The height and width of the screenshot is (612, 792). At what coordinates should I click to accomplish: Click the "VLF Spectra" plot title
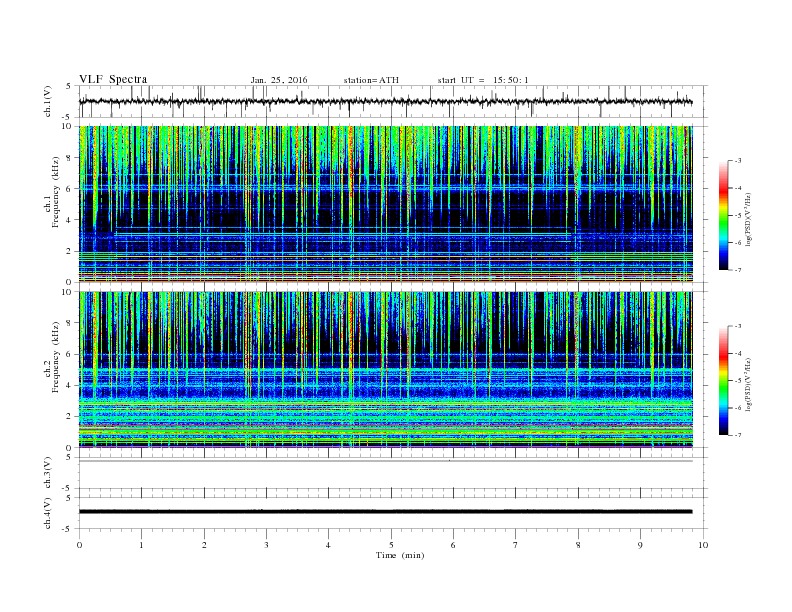point(113,79)
